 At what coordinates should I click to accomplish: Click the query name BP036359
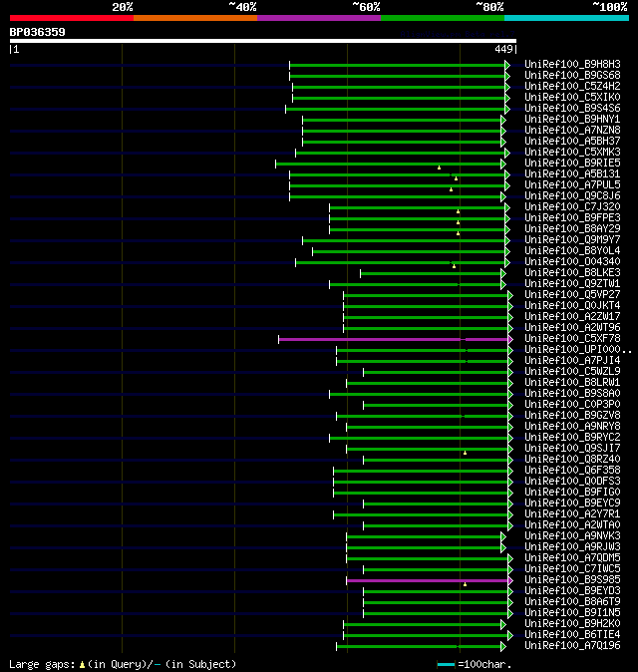pyautogui.click(x=37, y=32)
